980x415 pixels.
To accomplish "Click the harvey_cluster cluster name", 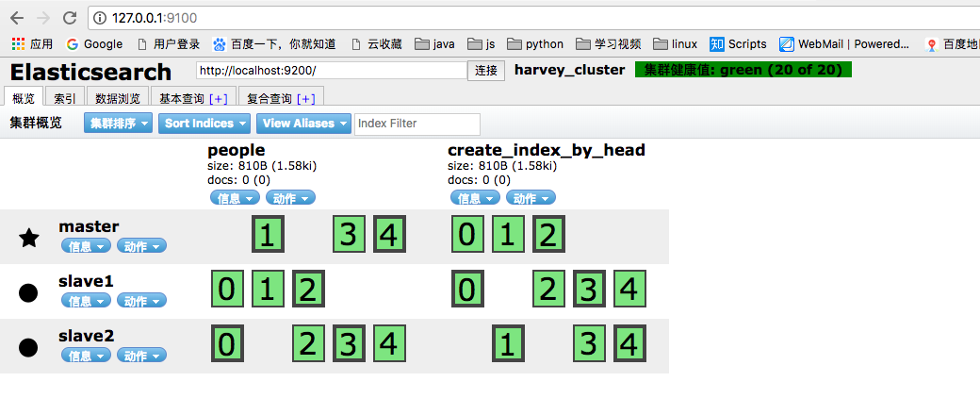I will 569,70.
